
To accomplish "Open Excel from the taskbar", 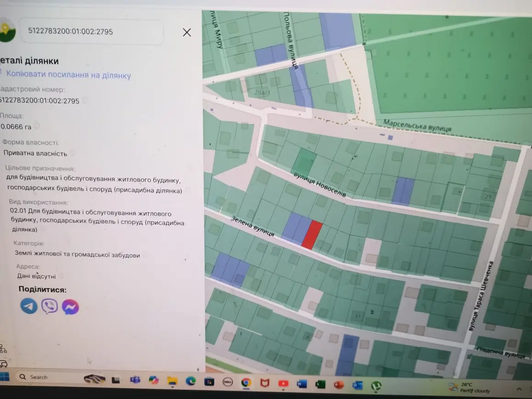I will click(x=320, y=384).
